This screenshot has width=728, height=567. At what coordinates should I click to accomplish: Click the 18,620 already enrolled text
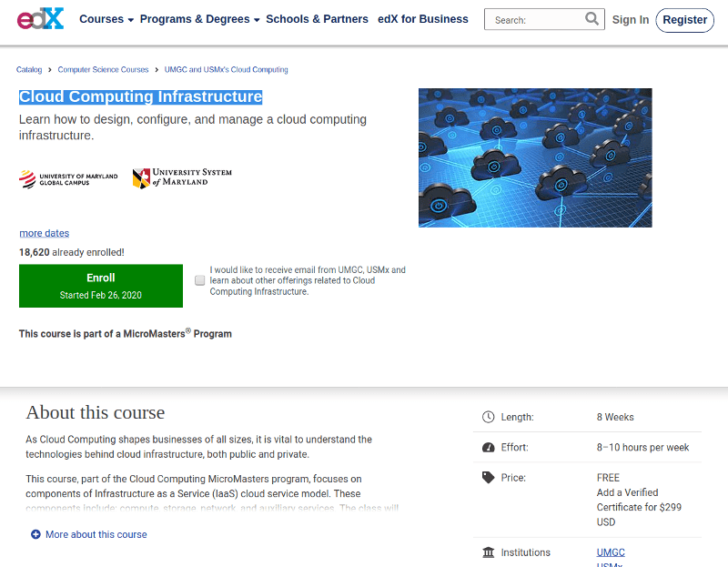click(x=72, y=252)
